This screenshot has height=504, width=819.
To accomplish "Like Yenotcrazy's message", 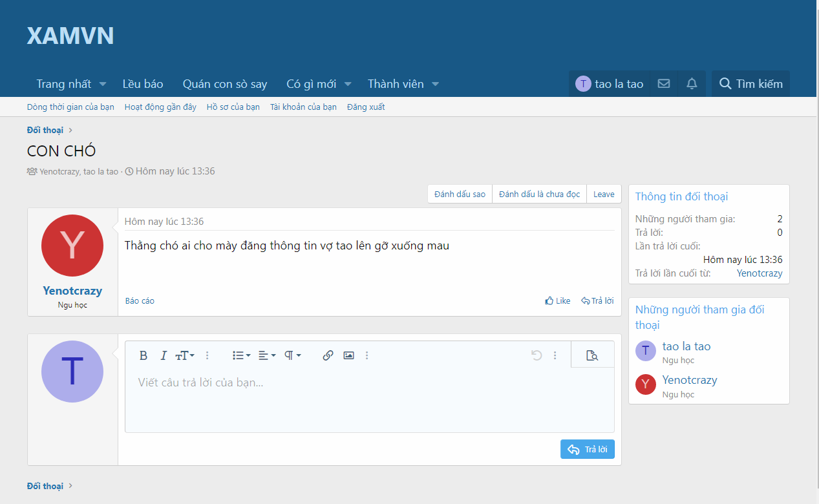I will point(557,300).
